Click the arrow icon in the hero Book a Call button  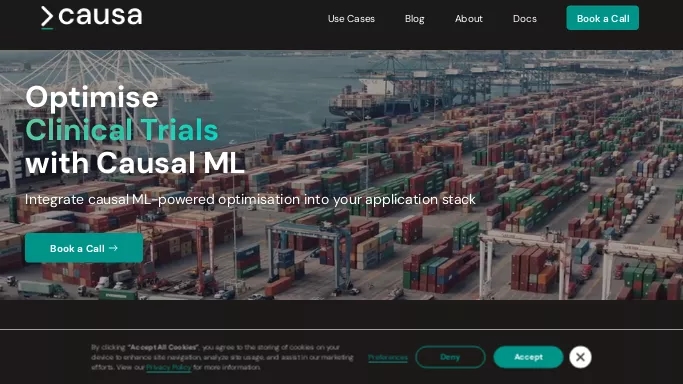[x=114, y=248]
